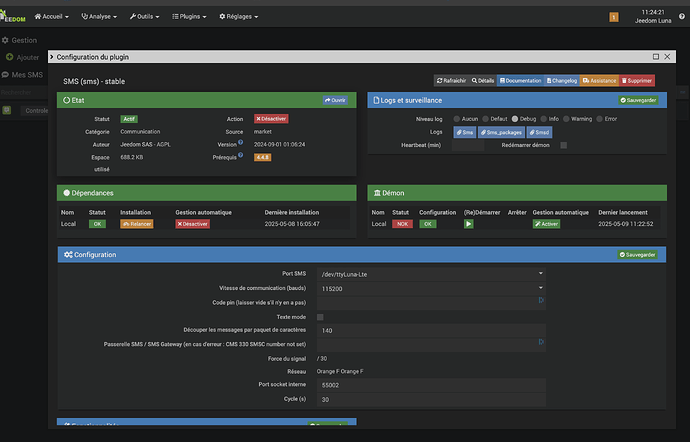The image size is (690, 442).
Task: Open the Accueil menu
Action: click(x=51, y=17)
